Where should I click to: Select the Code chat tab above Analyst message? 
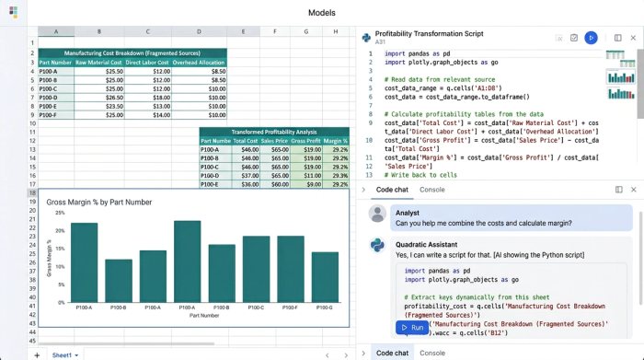[x=392, y=190]
